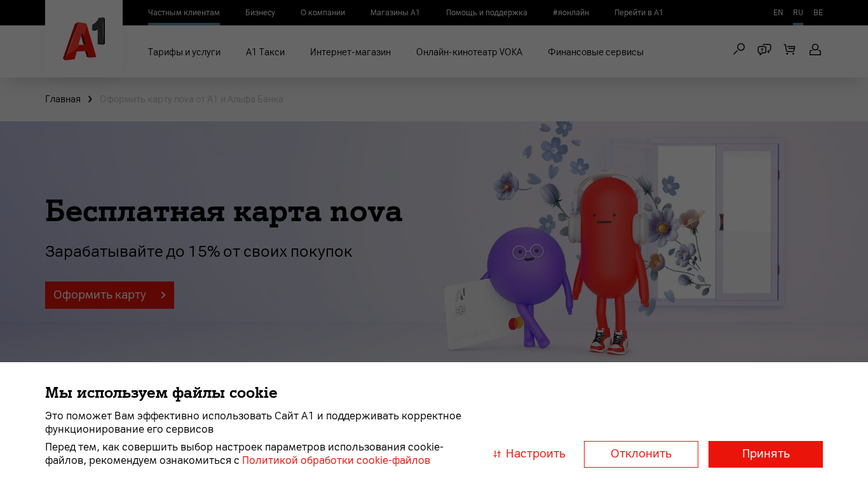Open the Магазины A1 menu item
This screenshot has width=868, height=488.
point(395,13)
